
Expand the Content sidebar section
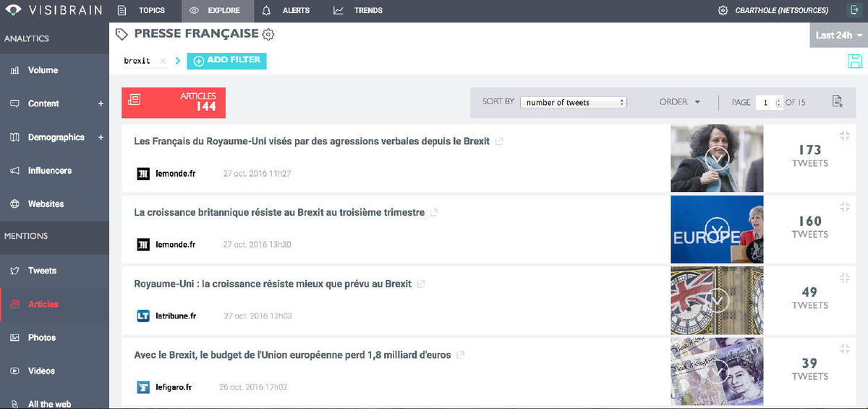click(101, 104)
